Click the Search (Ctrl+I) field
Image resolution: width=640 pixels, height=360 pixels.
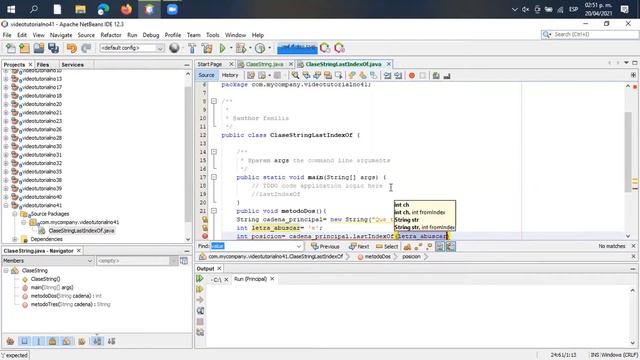(590, 35)
